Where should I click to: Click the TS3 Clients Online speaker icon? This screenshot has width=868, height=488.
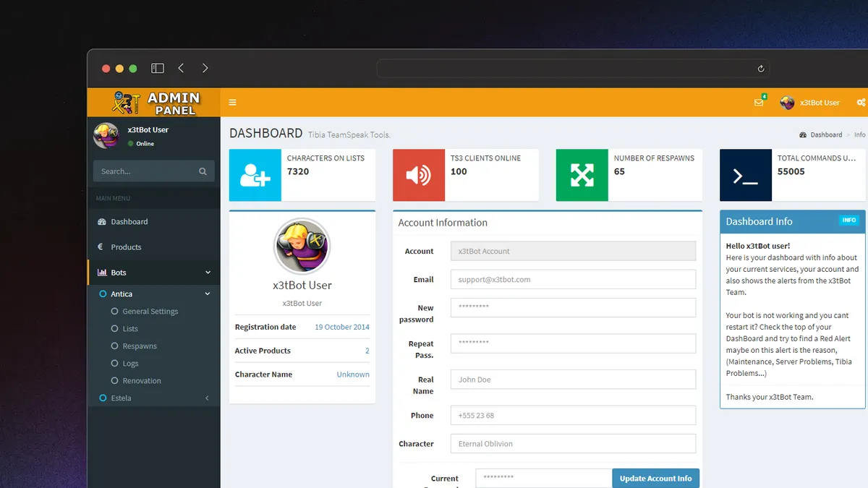point(419,175)
